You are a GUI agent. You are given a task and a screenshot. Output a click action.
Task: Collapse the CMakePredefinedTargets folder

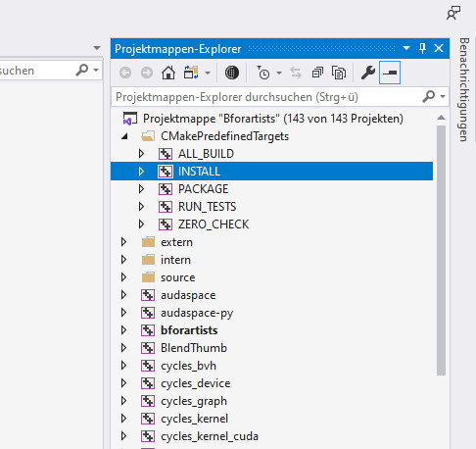click(124, 136)
